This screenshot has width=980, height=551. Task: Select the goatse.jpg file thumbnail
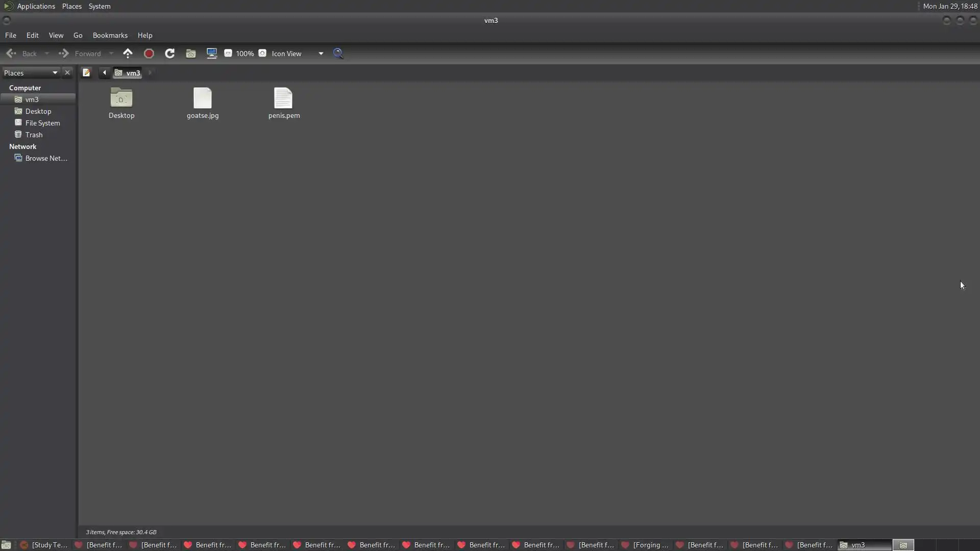[x=203, y=98]
